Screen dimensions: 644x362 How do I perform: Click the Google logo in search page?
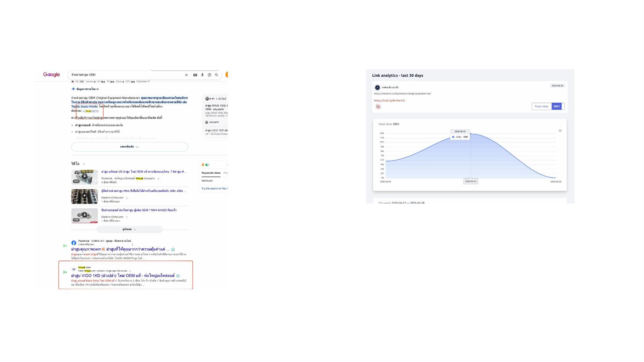tap(51, 75)
